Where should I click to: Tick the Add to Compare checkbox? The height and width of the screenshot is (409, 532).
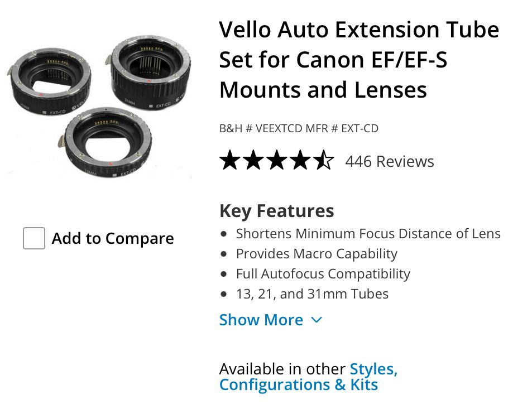click(34, 239)
